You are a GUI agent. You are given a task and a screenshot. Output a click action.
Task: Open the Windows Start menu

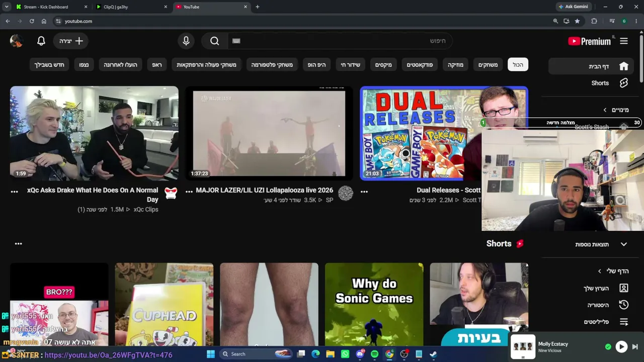pos(211,354)
